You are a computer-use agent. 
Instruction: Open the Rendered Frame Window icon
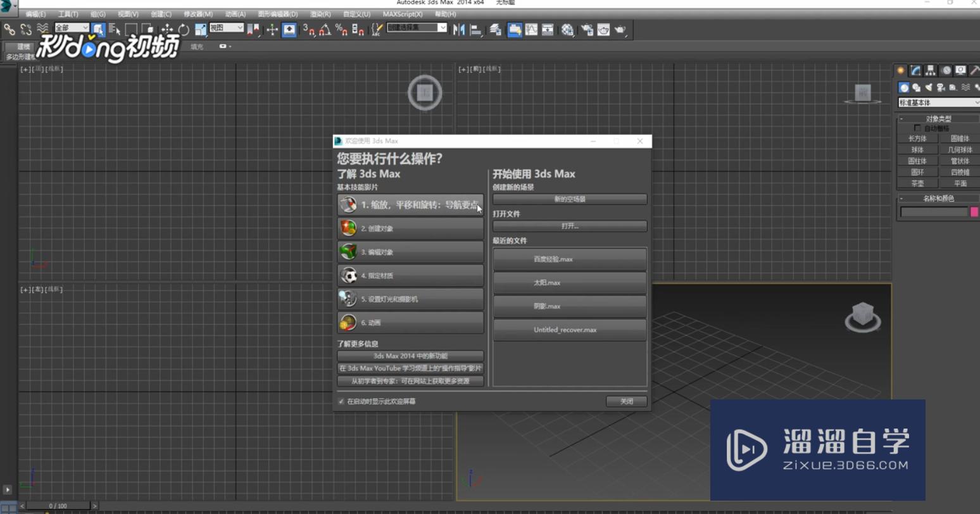[x=603, y=29]
